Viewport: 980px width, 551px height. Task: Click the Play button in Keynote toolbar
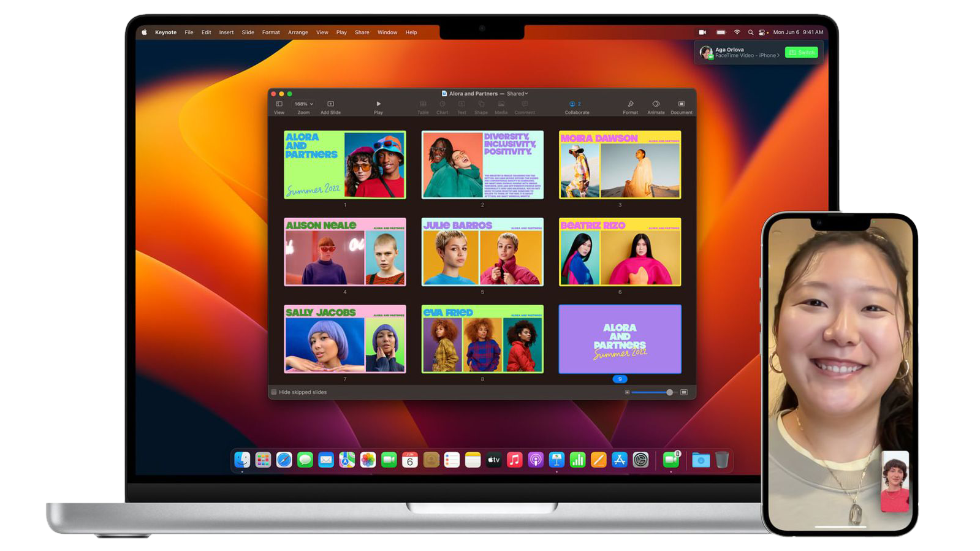[x=378, y=104]
